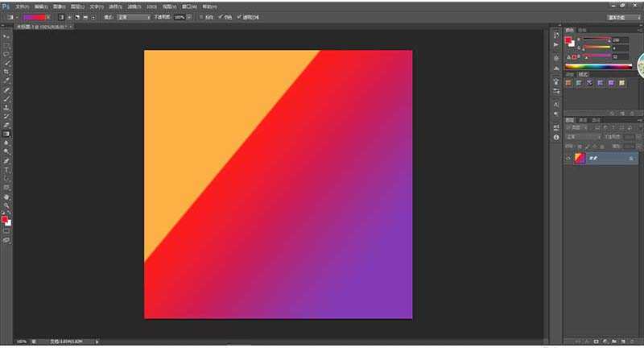Click the foreground color swatch in the toolbox

6,218
